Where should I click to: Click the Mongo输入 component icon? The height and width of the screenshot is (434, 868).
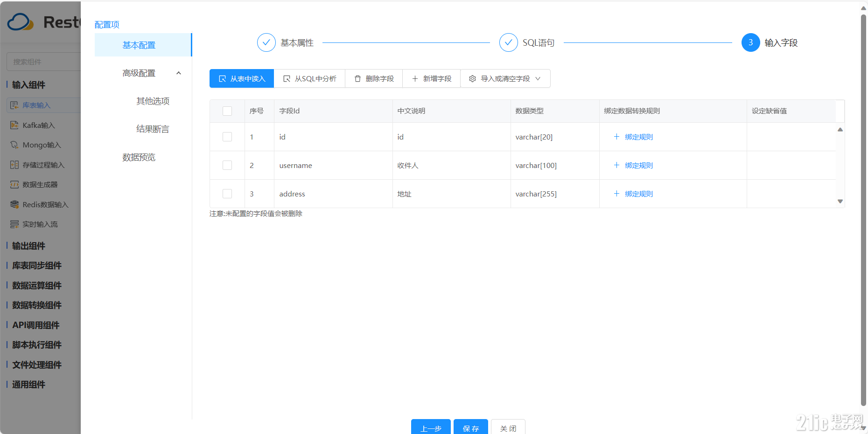pos(14,145)
